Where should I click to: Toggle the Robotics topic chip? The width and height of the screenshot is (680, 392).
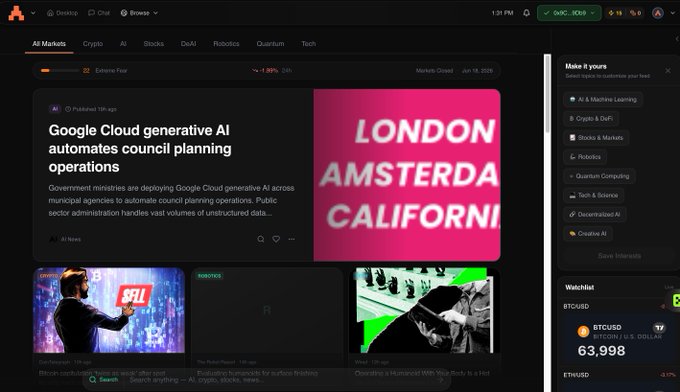[x=585, y=157]
